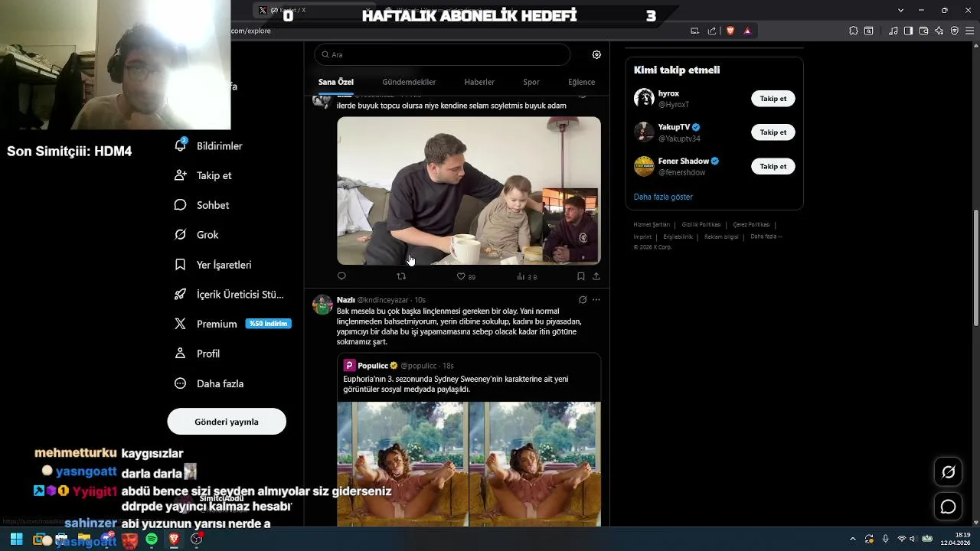Switch to Eğlence tab
Image resolution: width=980 pixels, height=551 pixels.
(581, 82)
